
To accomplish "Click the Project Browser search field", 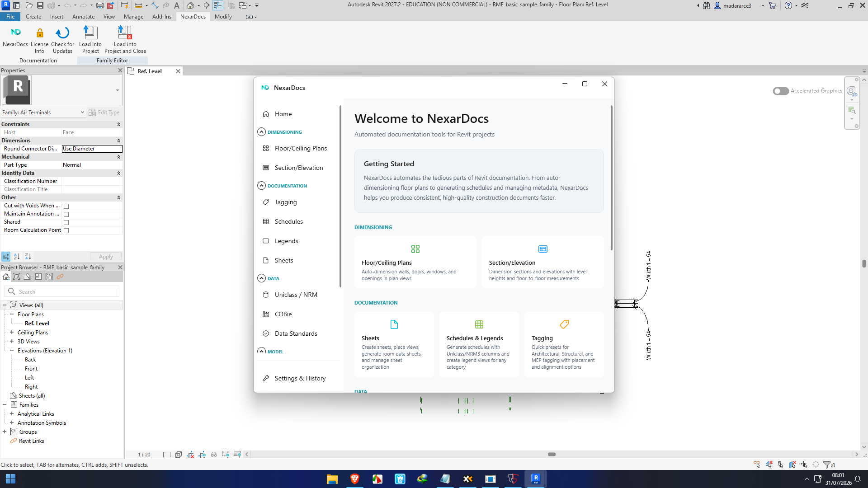I will (62, 291).
